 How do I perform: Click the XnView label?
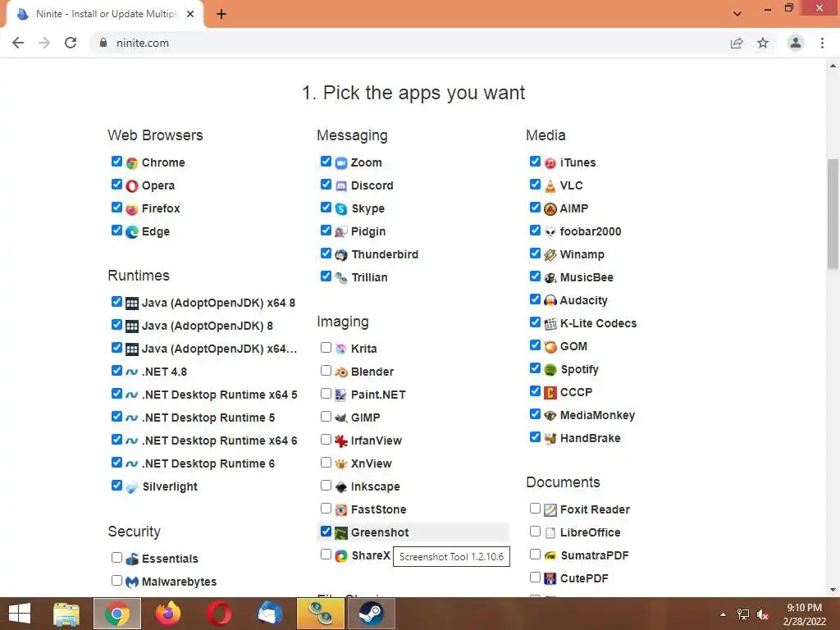coord(372,463)
